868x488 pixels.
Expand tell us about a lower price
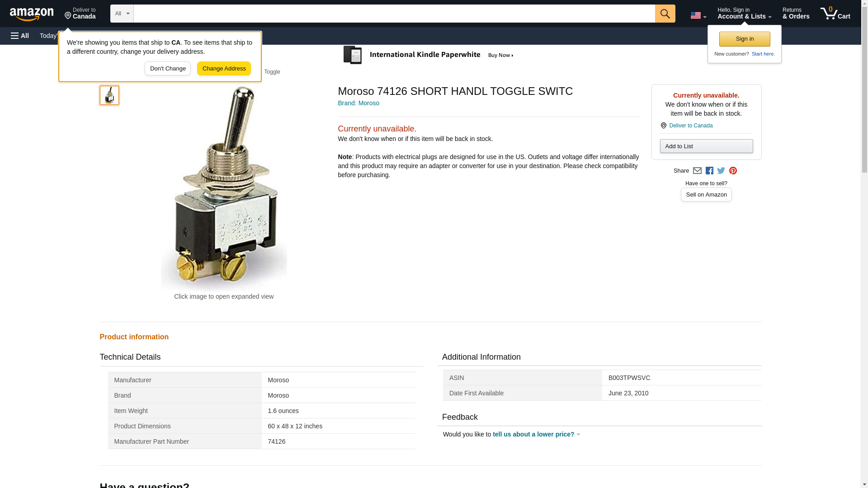point(536,434)
